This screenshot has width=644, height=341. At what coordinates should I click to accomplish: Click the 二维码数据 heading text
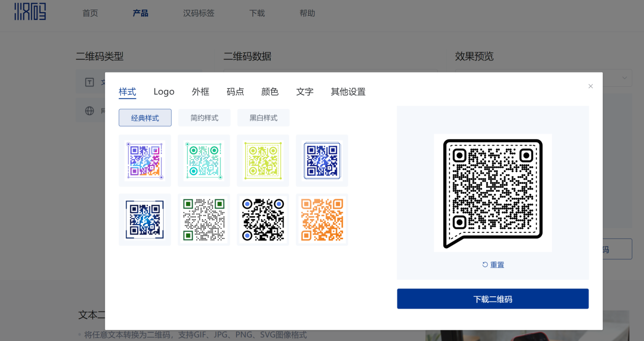247,56
